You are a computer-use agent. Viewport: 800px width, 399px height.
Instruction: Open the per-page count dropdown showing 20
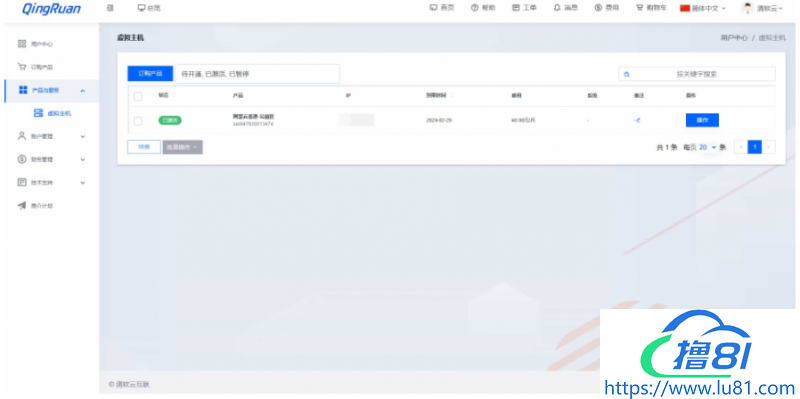pyautogui.click(x=708, y=147)
